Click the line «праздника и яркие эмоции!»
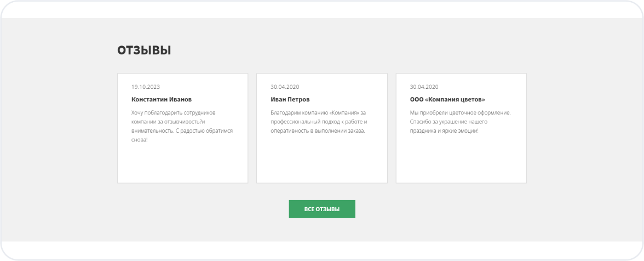The height and width of the screenshot is (261, 644). (444, 131)
